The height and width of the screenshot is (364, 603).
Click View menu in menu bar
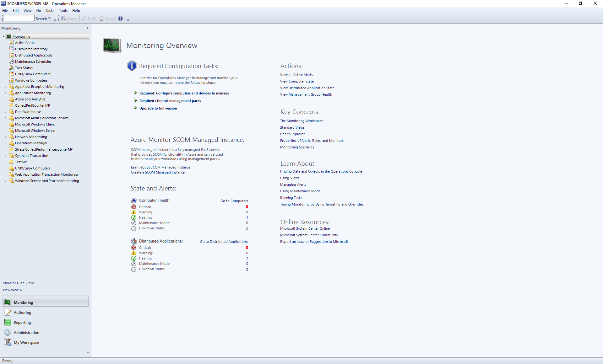point(28,10)
